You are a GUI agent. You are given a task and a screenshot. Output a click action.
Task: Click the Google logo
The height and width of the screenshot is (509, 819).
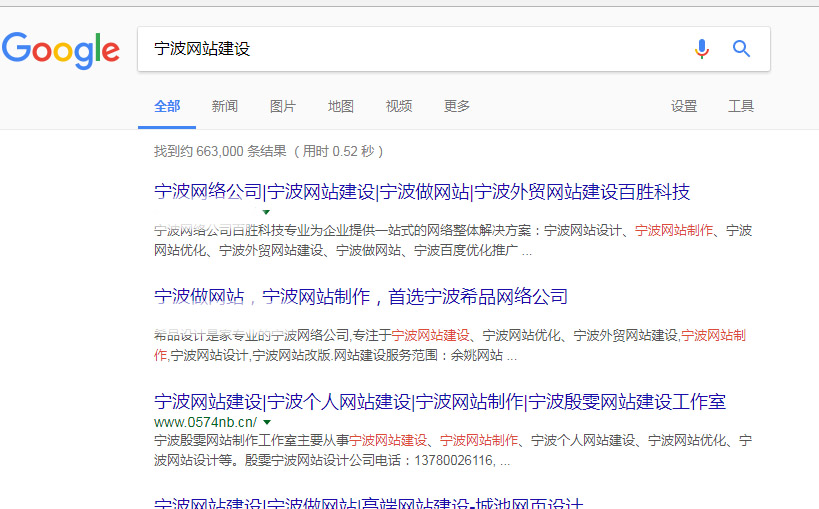click(61, 50)
